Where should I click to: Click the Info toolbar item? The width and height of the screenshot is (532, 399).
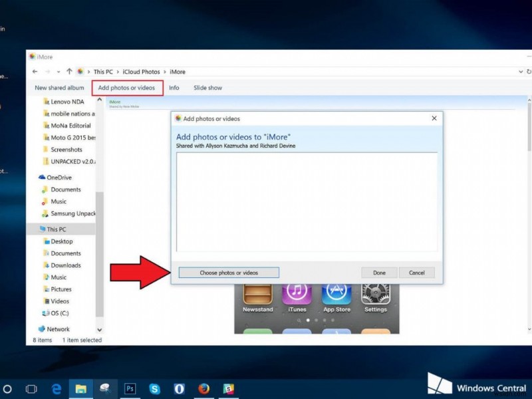coord(174,88)
